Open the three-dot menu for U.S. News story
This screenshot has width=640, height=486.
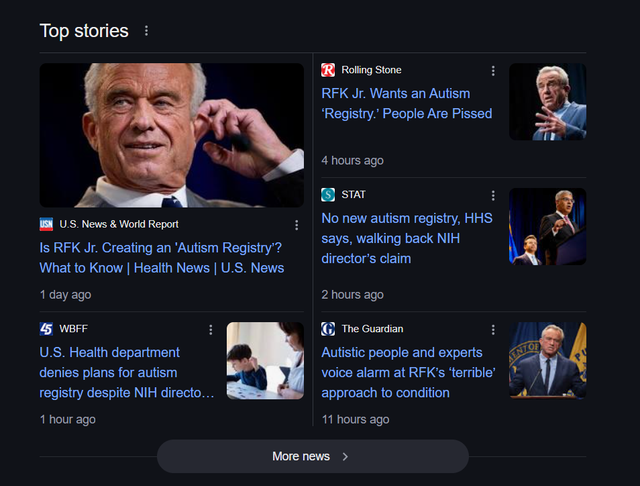(x=296, y=225)
